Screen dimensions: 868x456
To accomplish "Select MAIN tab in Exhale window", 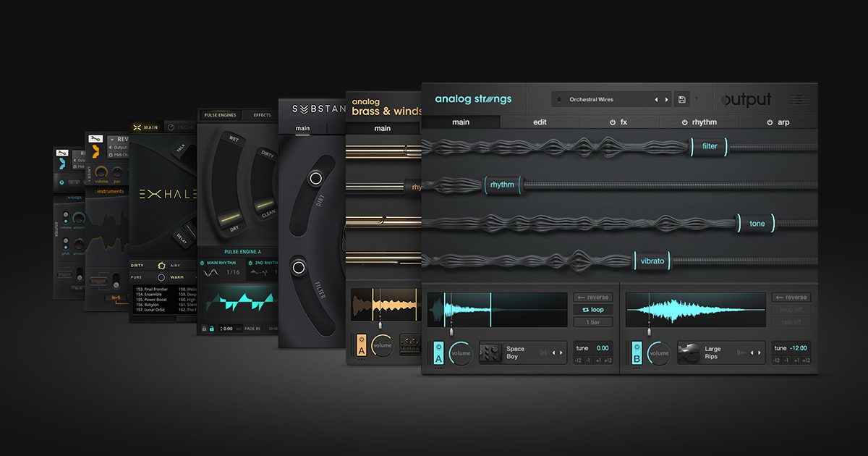I will [x=145, y=127].
